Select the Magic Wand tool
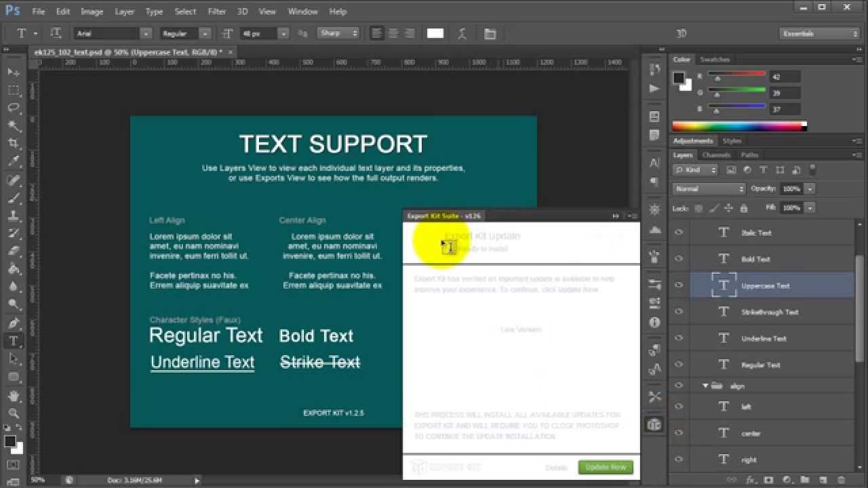The image size is (868, 488). tap(13, 126)
